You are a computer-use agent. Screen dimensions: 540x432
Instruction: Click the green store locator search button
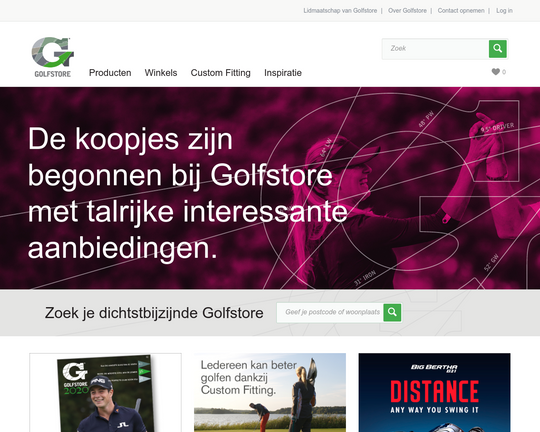[x=392, y=312]
